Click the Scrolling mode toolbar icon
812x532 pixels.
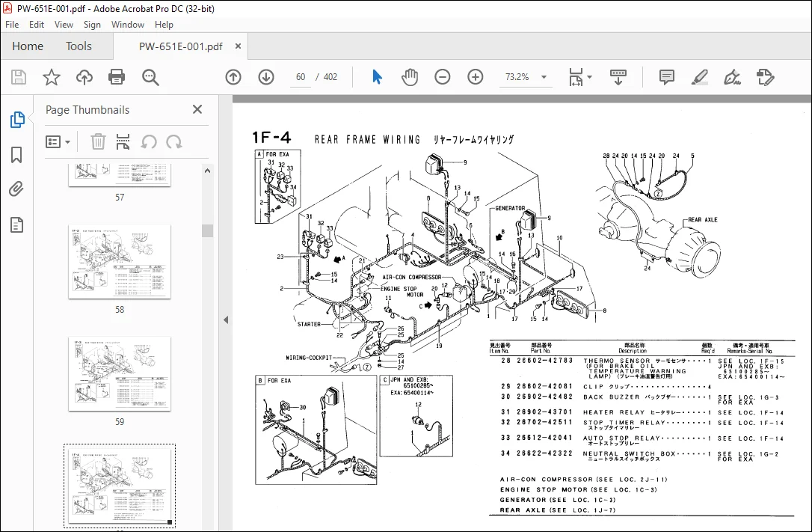[618, 77]
